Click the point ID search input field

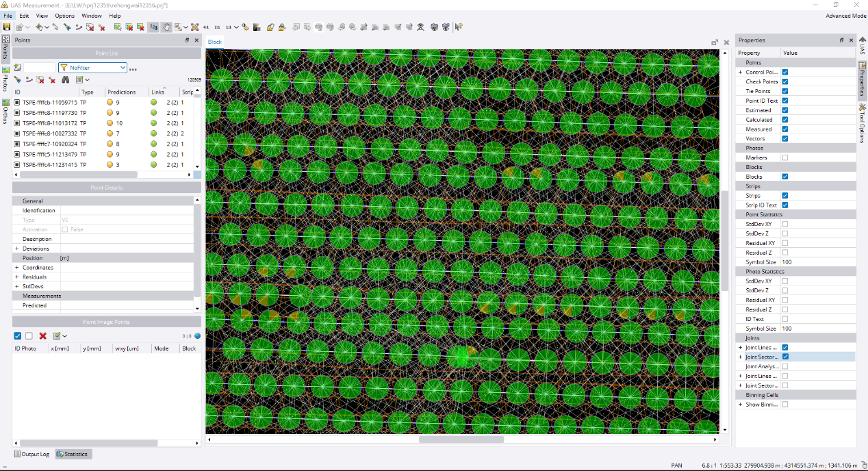click(39, 68)
